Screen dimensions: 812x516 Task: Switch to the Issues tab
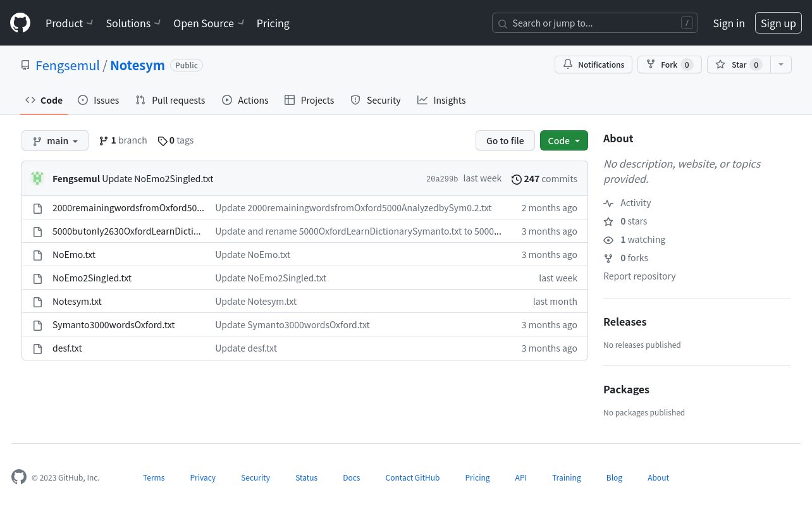coord(99,100)
